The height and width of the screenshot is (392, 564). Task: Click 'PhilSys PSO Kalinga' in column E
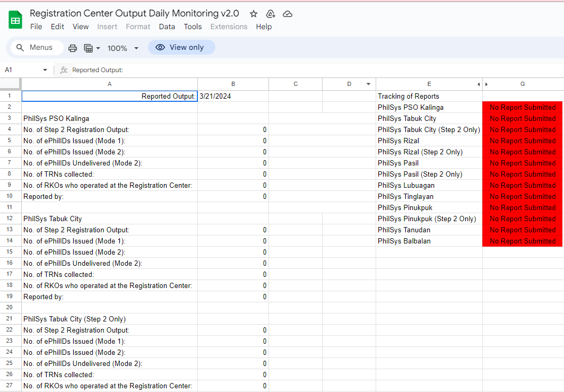pyautogui.click(x=429, y=107)
